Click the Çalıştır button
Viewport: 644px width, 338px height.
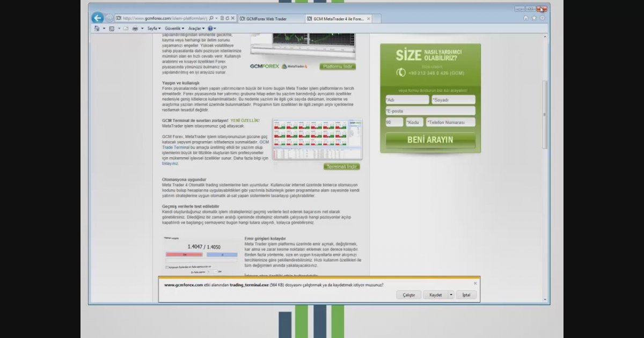[x=409, y=295]
